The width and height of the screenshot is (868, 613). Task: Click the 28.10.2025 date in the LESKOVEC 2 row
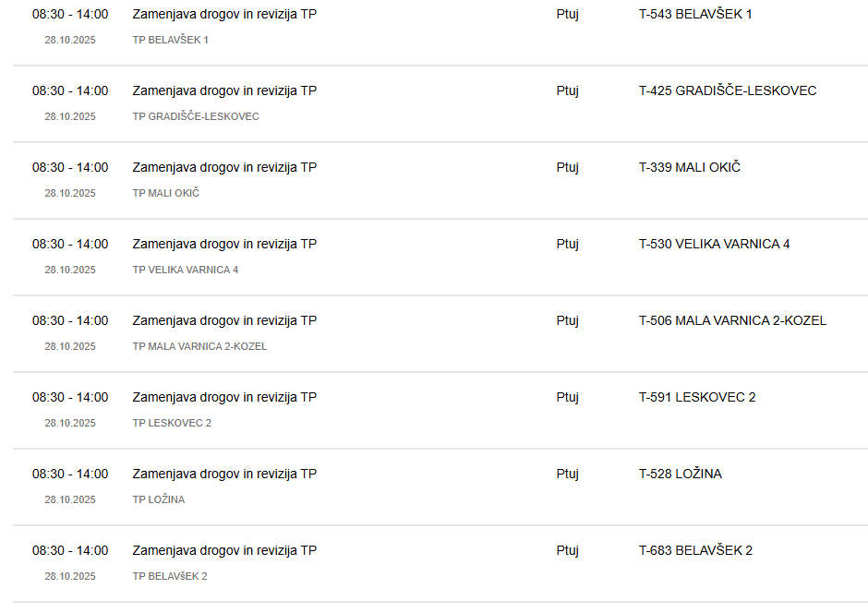[x=70, y=423]
